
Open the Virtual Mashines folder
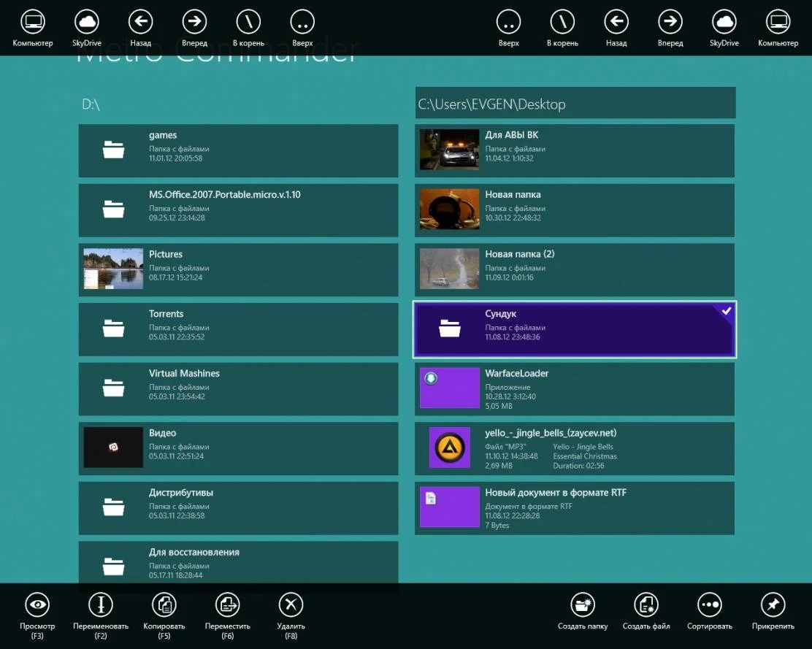pyautogui.click(x=238, y=388)
